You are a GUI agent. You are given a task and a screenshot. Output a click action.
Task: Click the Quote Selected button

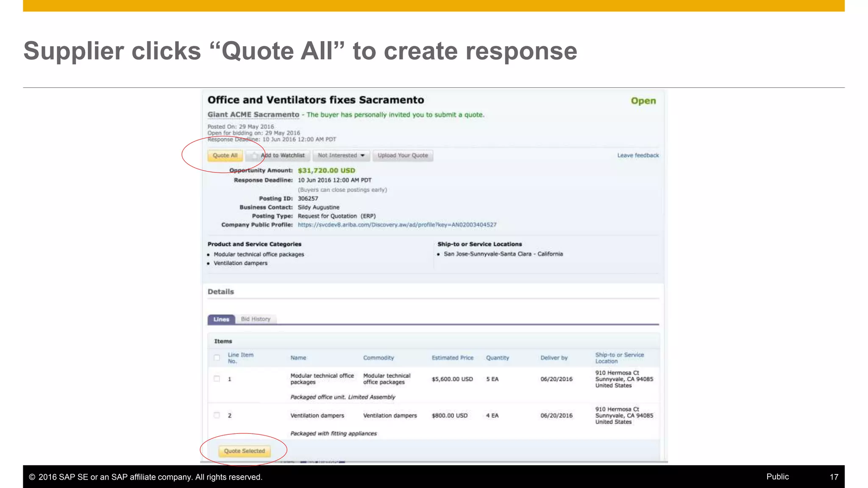(245, 451)
